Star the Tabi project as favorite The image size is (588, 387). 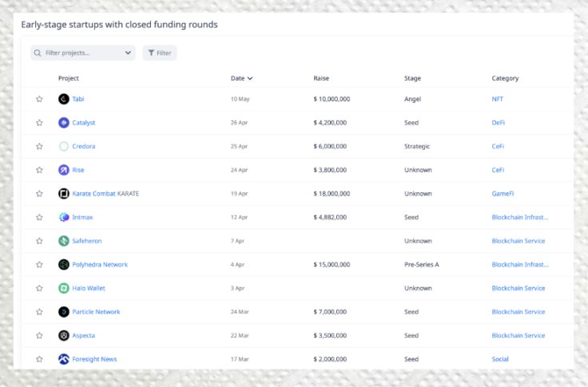click(x=39, y=99)
